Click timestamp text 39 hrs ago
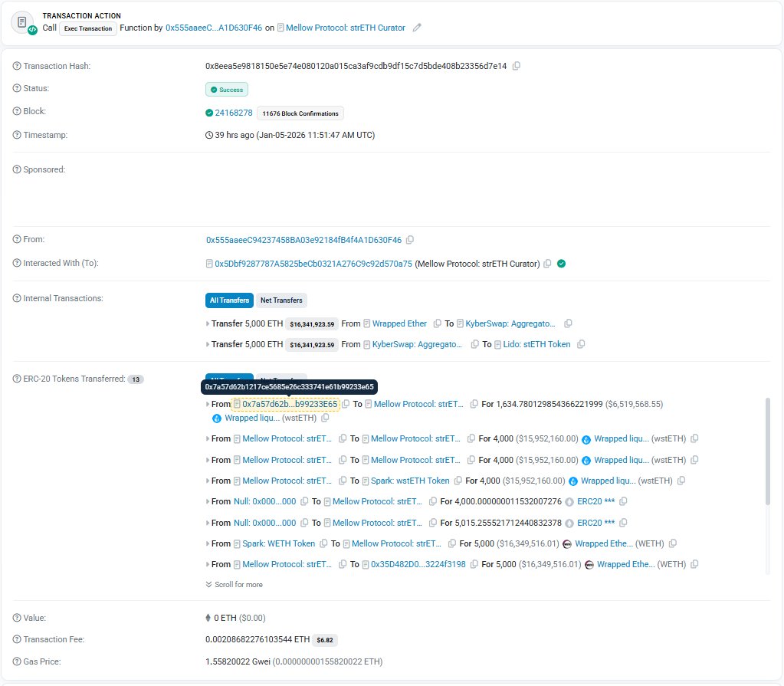The height and width of the screenshot is (686, 784). point(235,135)
